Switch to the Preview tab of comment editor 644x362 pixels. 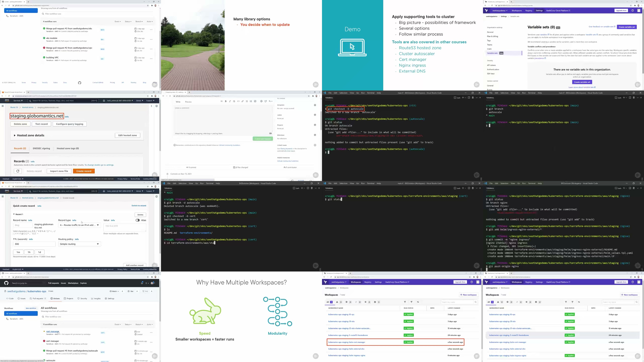click(x=188, y=102)
